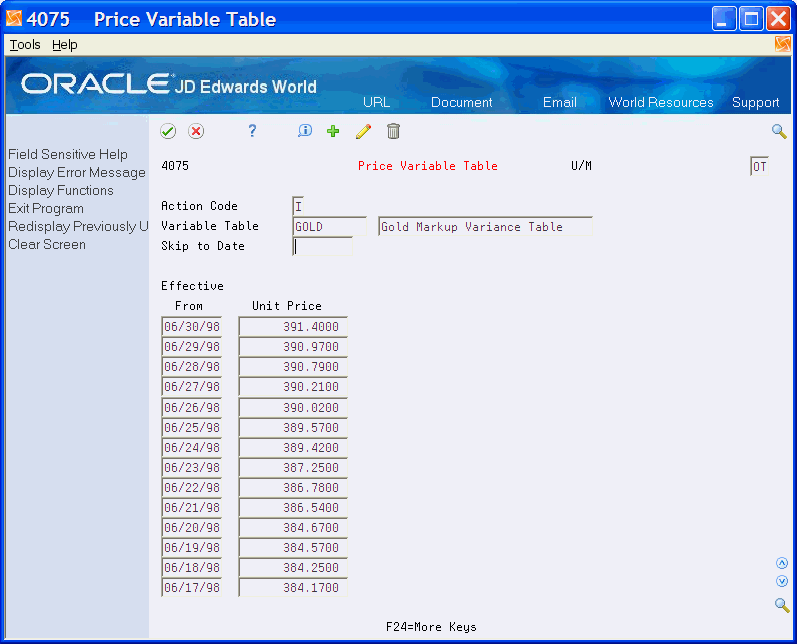797x644 pixels.
Task: Open the Support link in banner
Action: (x=755, y=102)
